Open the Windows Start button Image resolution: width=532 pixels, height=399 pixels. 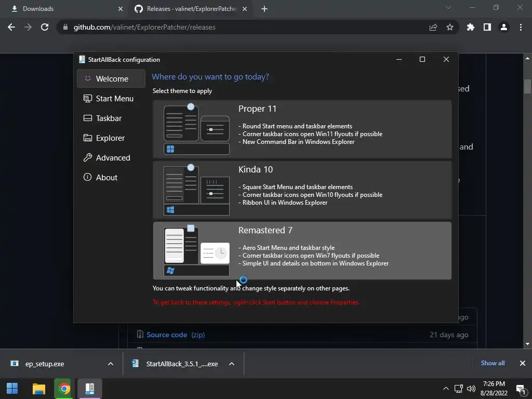coord(12,389)
